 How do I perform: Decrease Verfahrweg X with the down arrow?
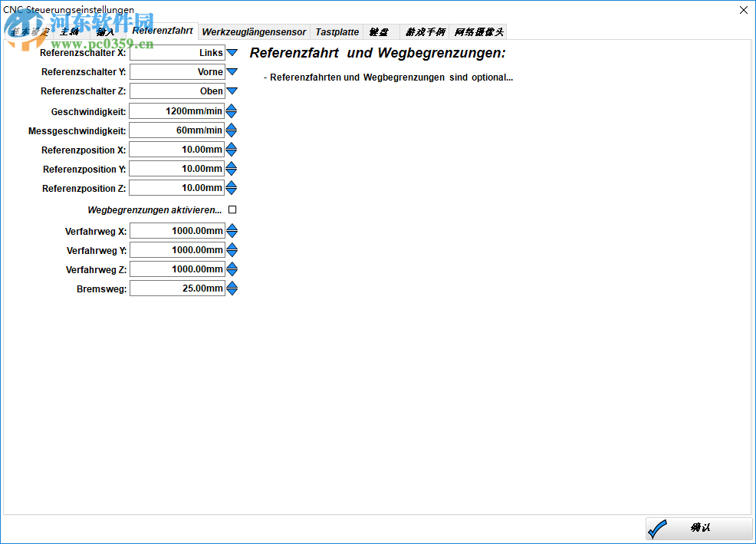click(232, 235)
